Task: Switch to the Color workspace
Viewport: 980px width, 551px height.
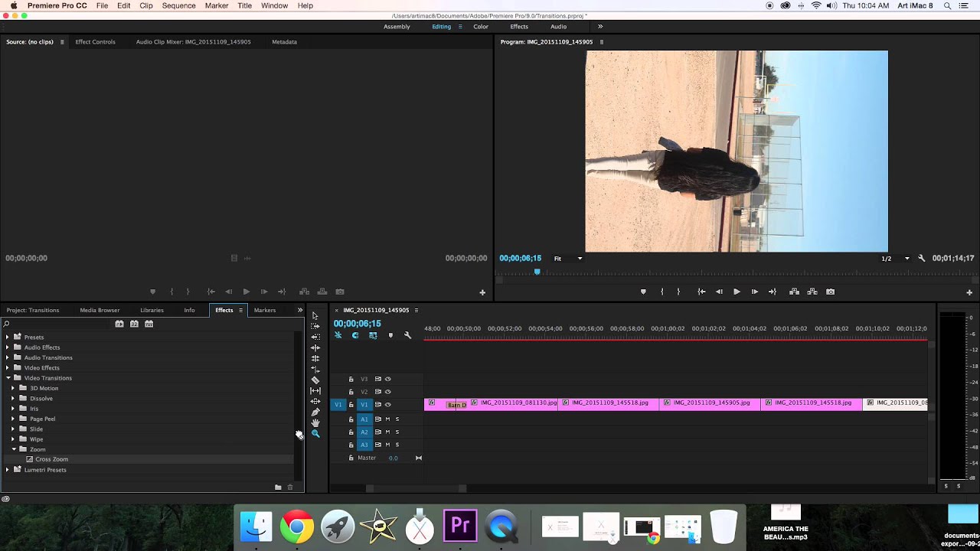Action: pyautogui.click(x=481, y=27)
